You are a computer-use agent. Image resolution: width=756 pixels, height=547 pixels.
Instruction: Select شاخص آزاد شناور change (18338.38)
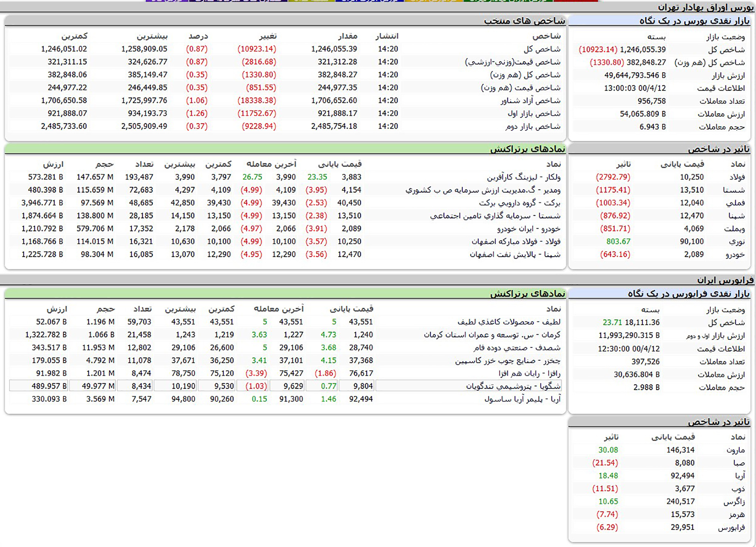click(x=257, y=101)
